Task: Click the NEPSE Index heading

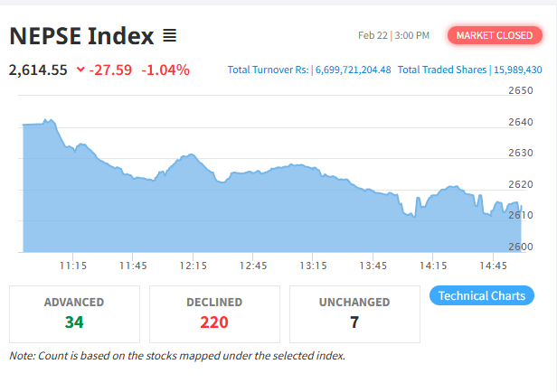Action: pyautogui.click(x=80, y=36)
